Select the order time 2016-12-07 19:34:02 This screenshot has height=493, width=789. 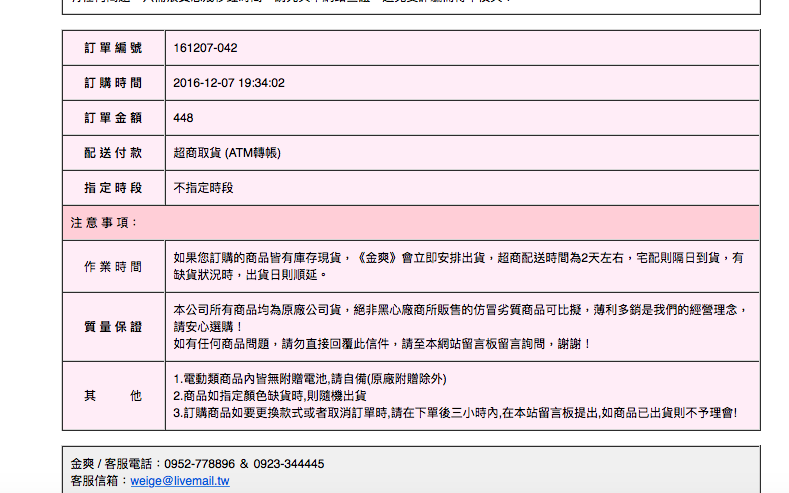229,83
